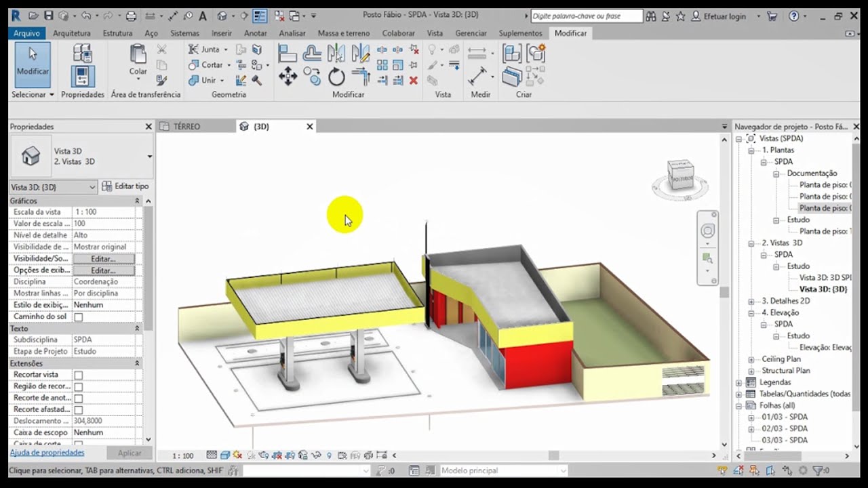Open the Arquivo menu tab
This screenshot has width=868, height=488.
pyautogui.click(x=27, y=33)
